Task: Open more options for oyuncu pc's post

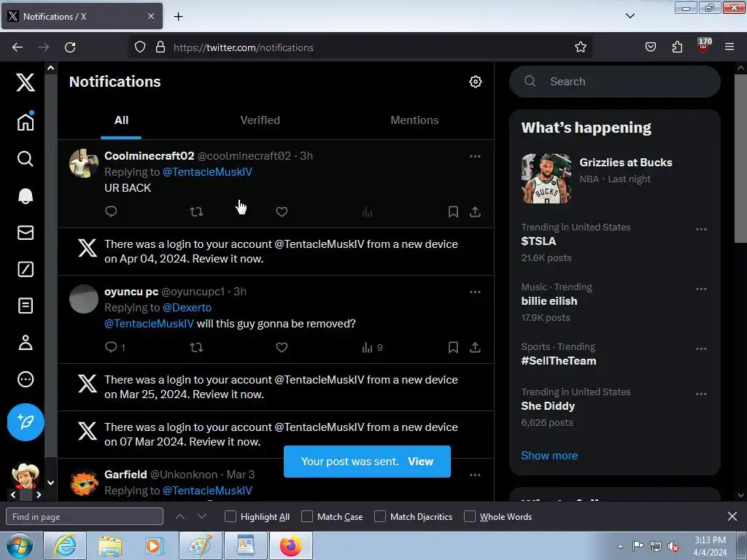Action: (x=475, y=292)
